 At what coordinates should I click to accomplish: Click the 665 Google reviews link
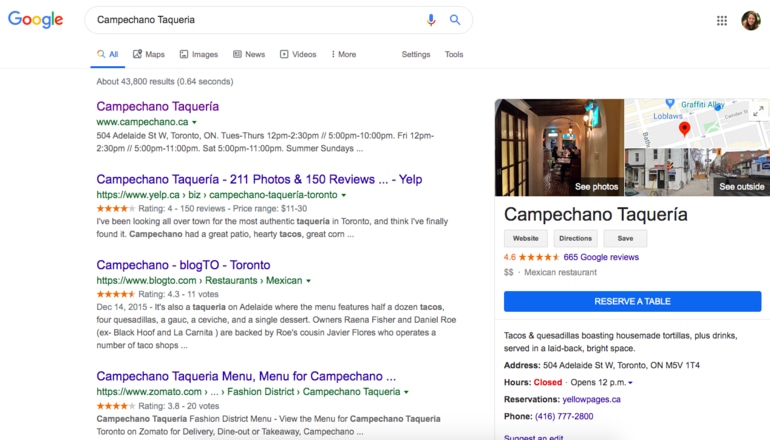tap(601, 257)
